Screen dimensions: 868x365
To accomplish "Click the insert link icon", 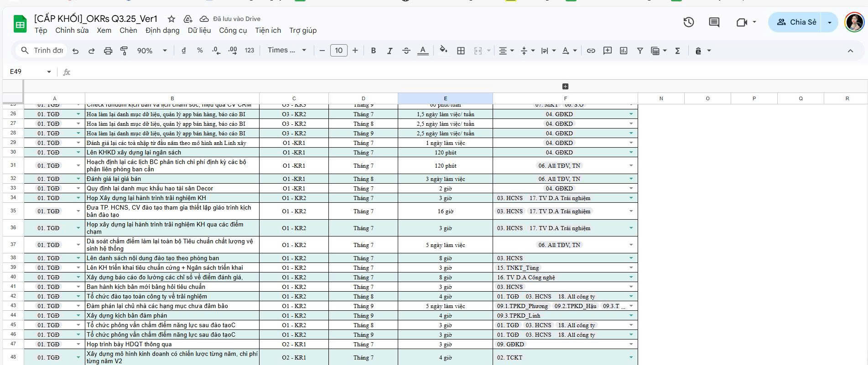I will (x=591, y=51).
